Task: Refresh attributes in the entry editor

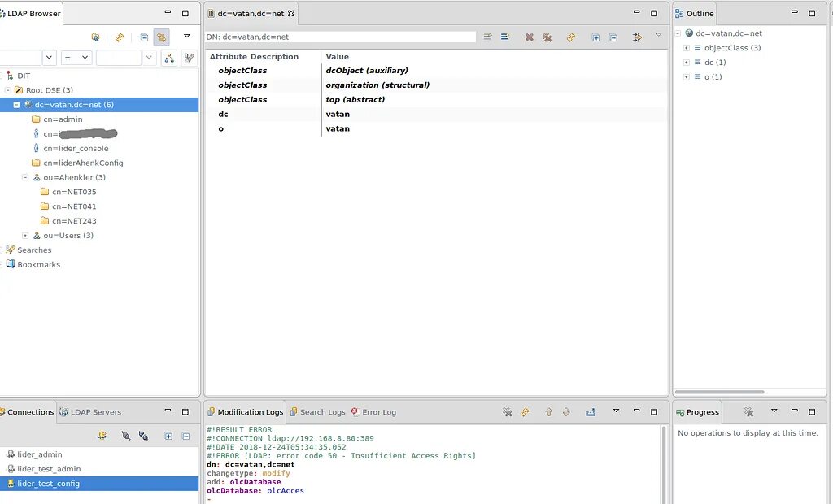Action: pyautogui.click(x=570, y=37)
